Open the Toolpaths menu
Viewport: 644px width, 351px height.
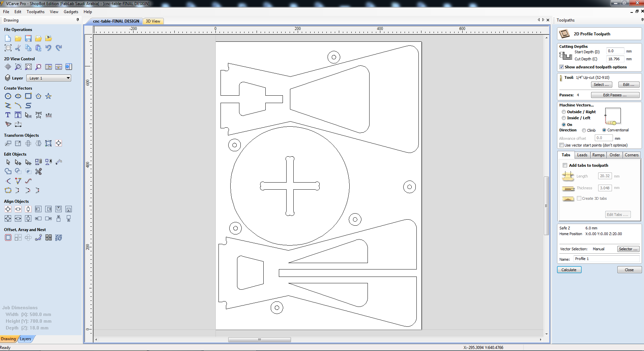pyautogui.click(x=35, y=12)
